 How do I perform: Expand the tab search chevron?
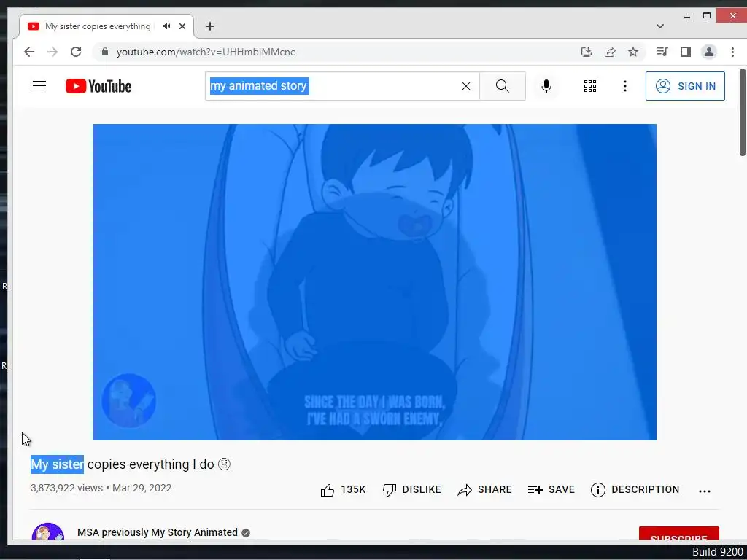[x=659, y=26]
